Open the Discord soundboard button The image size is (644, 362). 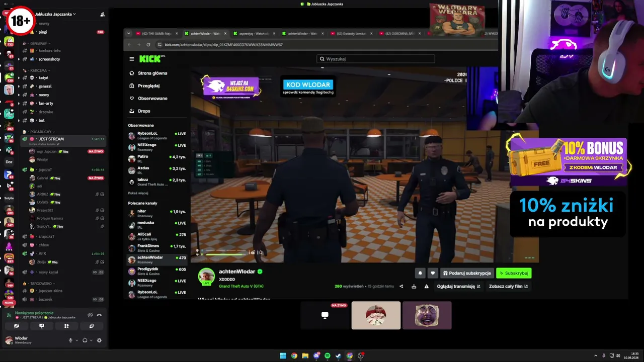tap(92, 326)
